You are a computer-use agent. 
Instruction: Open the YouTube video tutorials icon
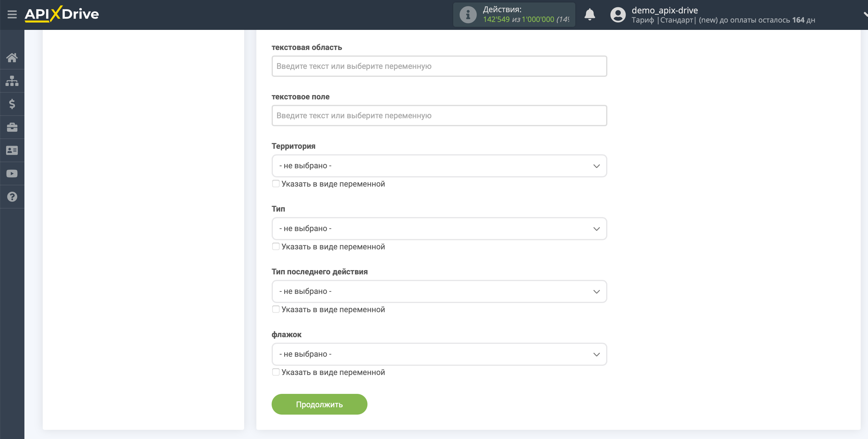[12, 174]
